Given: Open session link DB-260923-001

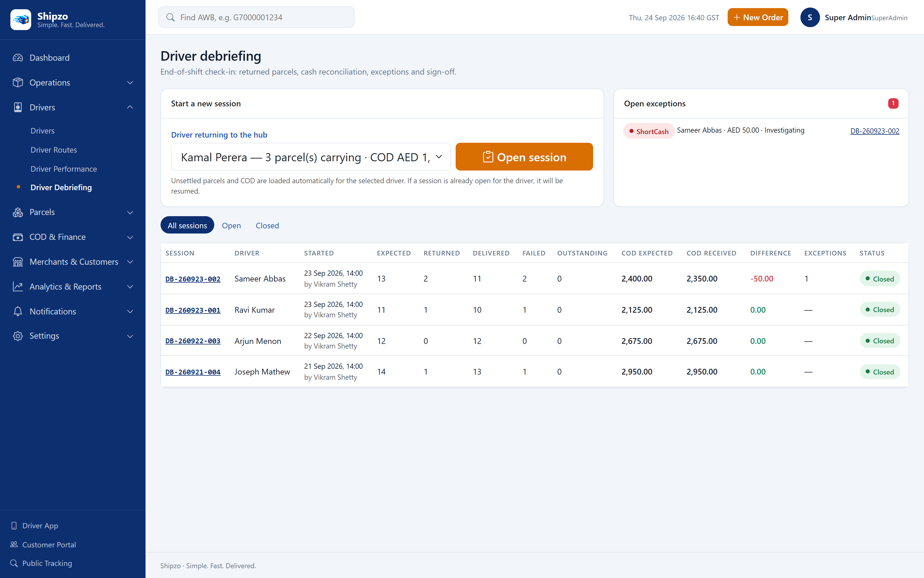Looking at the screenshot, I should point(193,310).
